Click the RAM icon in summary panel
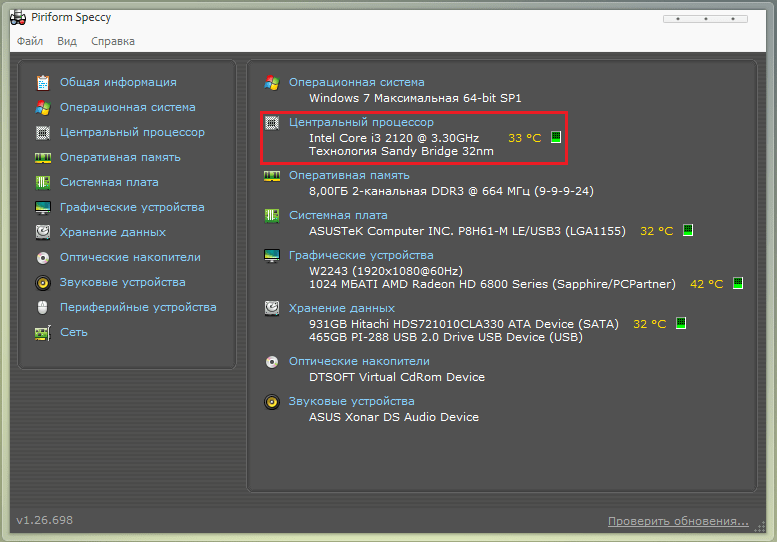 [272, 175]
